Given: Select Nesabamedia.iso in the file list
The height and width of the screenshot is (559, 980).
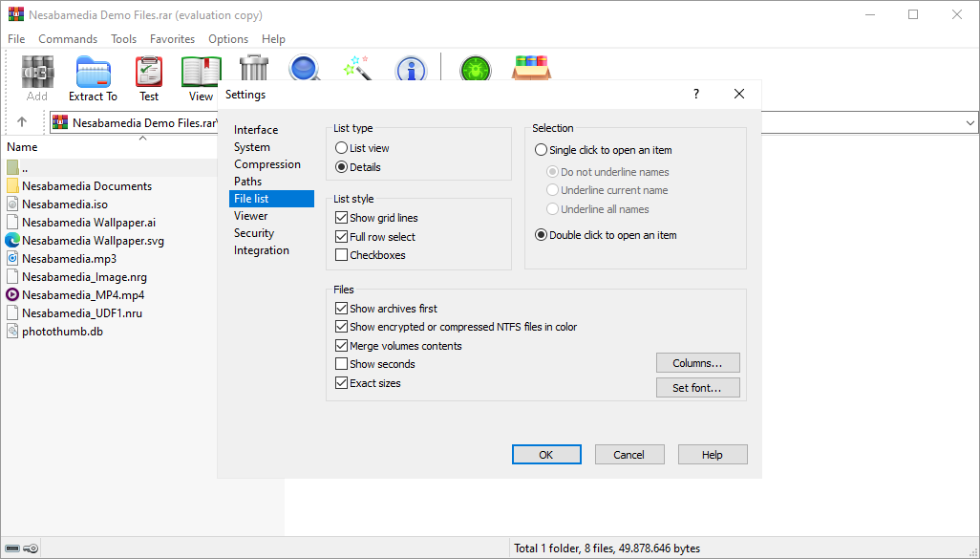Looking at the screenshot, I should click(x=65, y=204).
